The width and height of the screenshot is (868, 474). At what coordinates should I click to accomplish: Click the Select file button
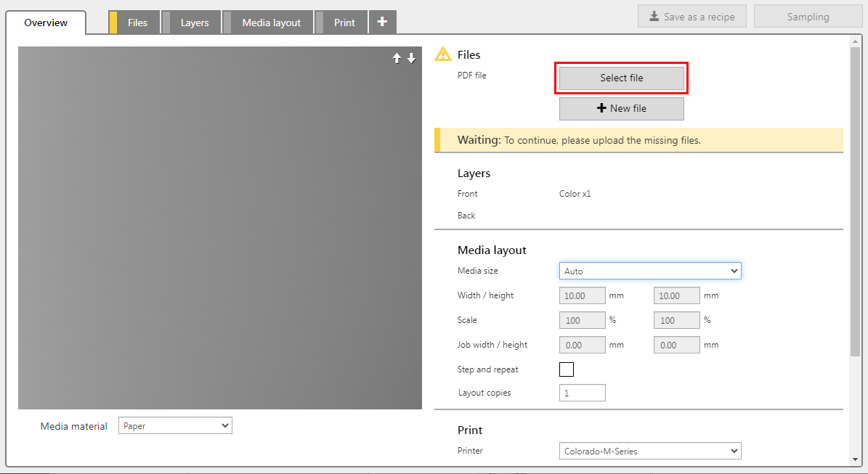[621, 78]
